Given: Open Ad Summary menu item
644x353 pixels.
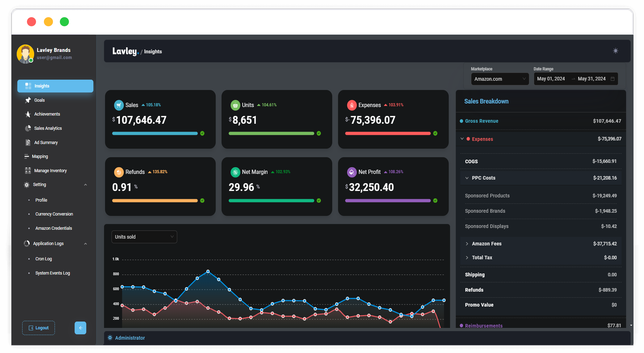Looking at the screenshot, I should [x=55, y=142].
